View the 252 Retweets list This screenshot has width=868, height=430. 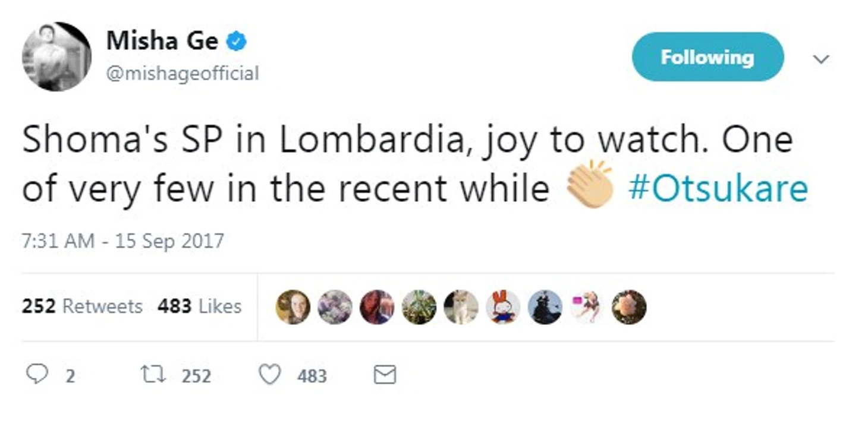tap(82, 306)
